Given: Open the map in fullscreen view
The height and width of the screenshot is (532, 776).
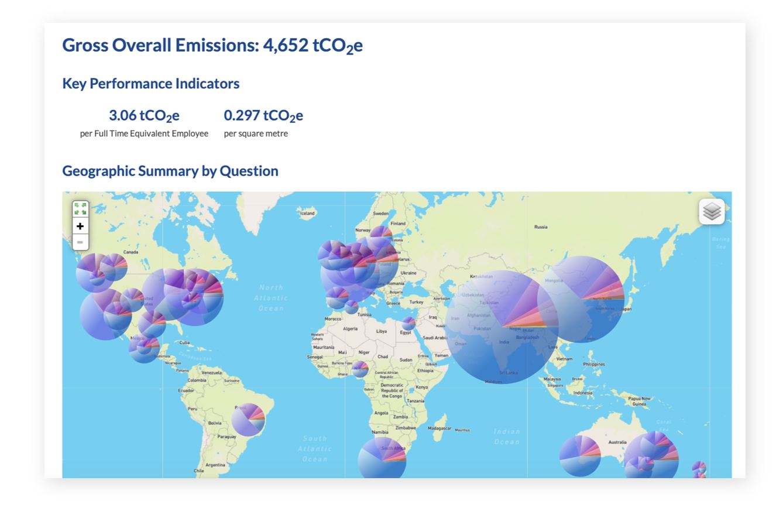Looking at the screenshot, I should coord(80,209).
